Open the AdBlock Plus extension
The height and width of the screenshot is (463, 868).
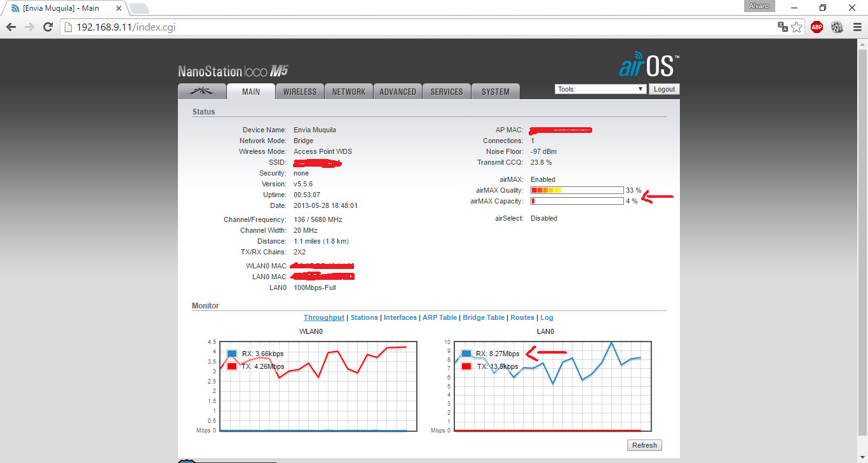pyautogui.click(x=817, y=27)
